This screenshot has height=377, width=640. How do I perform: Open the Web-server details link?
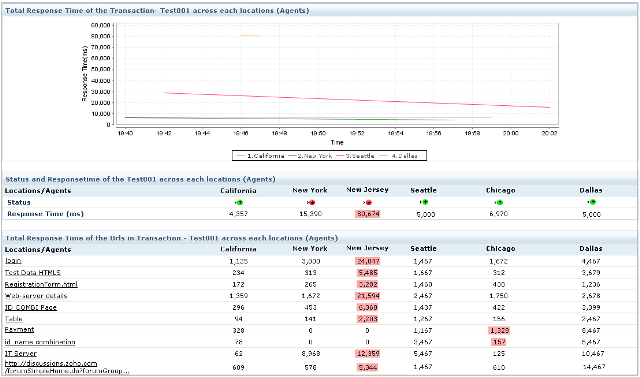click(x=36, y=296)
